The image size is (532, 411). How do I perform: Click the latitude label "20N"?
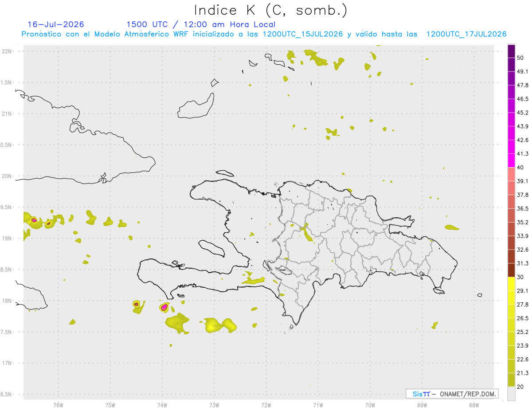(7, 176)
